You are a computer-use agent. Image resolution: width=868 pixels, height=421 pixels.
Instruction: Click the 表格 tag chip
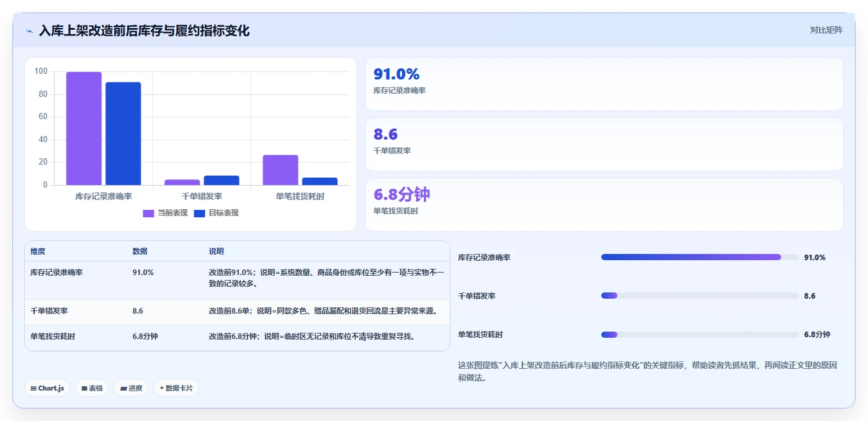point(92,388)
